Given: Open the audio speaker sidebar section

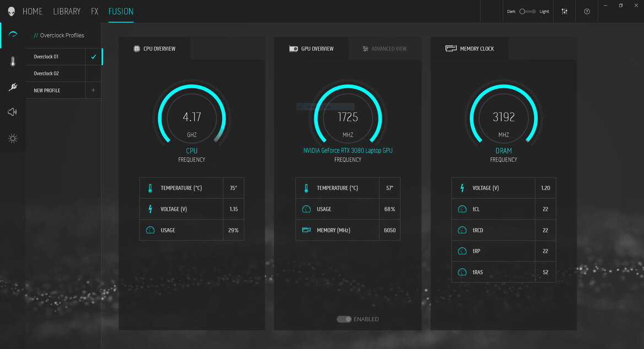Looking at the screenshot, I should [12, 112].
